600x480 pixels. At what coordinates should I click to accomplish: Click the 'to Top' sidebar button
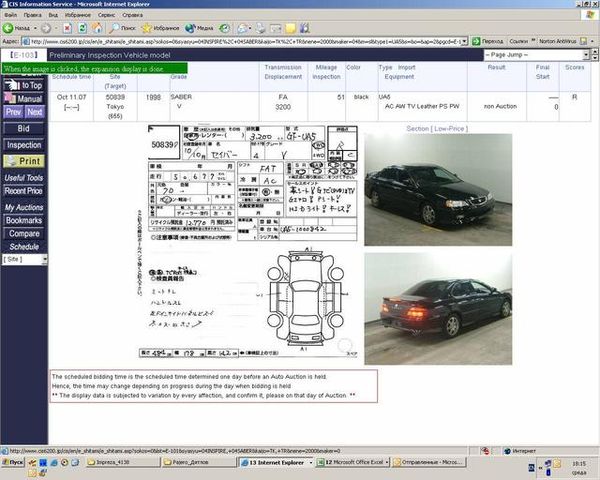(x=24, y=85)
